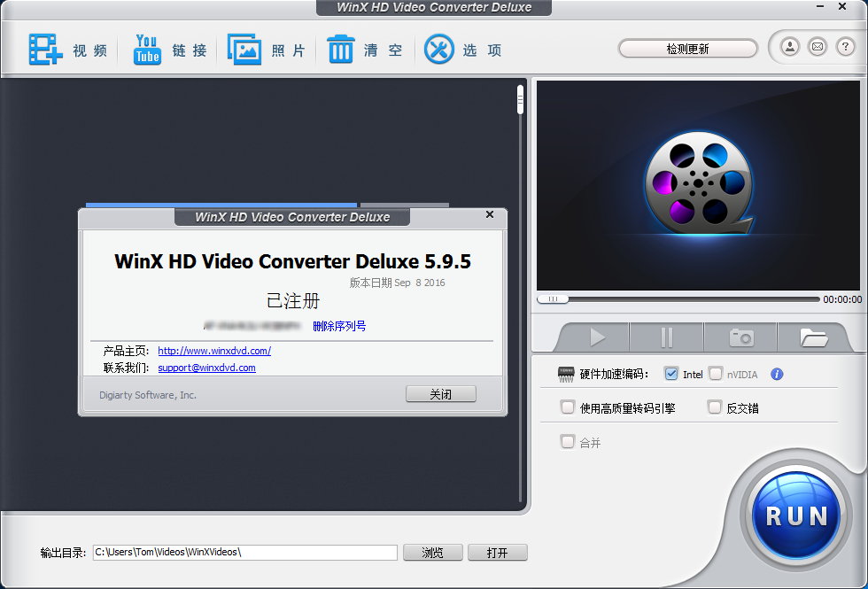Click the browse (浏览) button

pos(433,553)
